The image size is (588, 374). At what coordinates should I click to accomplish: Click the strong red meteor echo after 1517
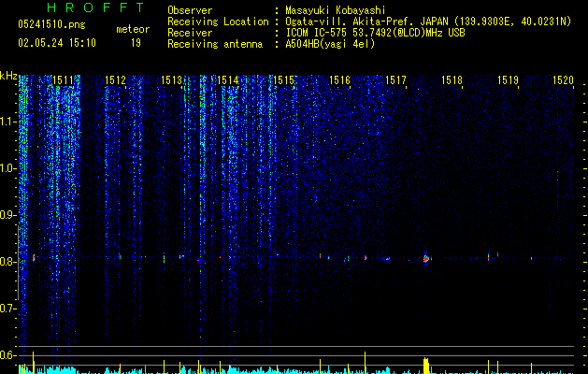[x=426, y=258]
